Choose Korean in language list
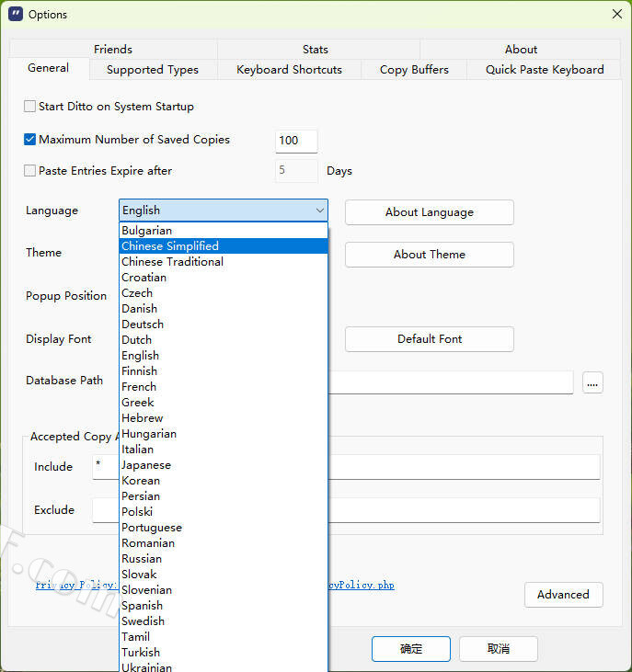Image resolution: width=632 pixels, height=672 pixels. tap(224, 481)
